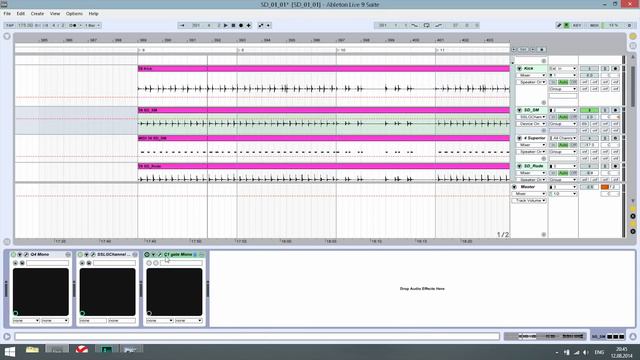
Task: Adjust SD_SM track pan control
Action: [x=611, y=117]
